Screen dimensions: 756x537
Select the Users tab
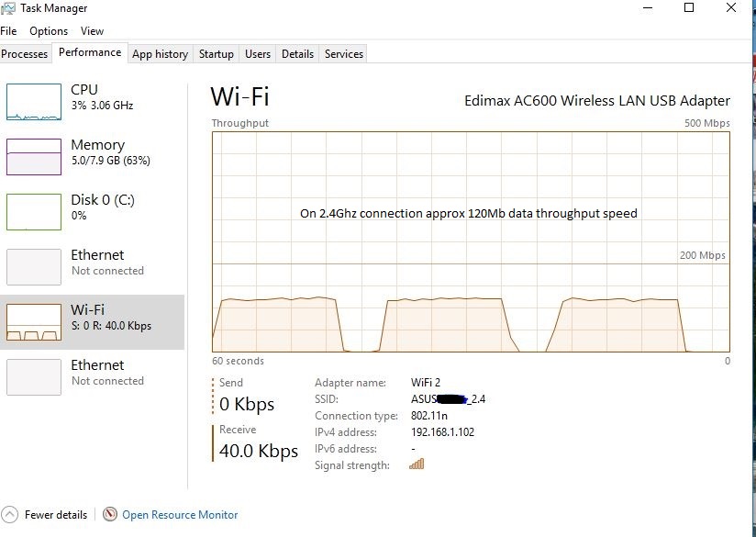pyautogui.click(x=257, y=54)
